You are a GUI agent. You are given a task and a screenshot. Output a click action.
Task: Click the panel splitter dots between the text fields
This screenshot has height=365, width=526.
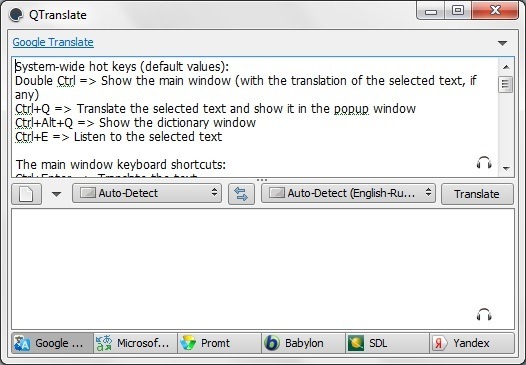coord(262,180)
